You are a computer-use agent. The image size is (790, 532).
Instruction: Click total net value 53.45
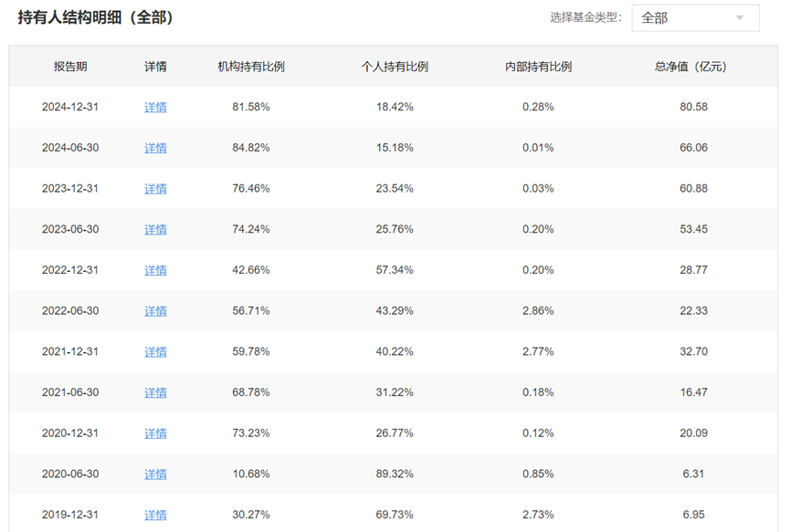[694, 229]
